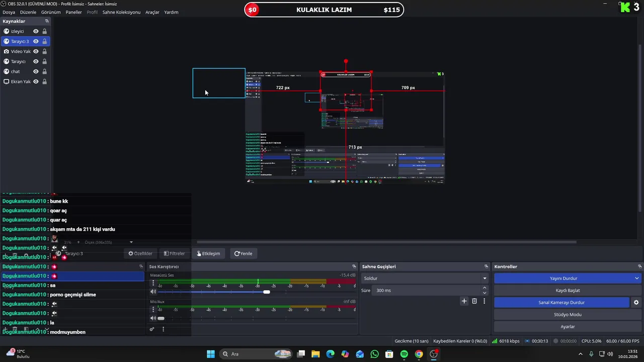Undock the Kontroller panel
This screenshot has width=644, height=362.
coord(639,266)
